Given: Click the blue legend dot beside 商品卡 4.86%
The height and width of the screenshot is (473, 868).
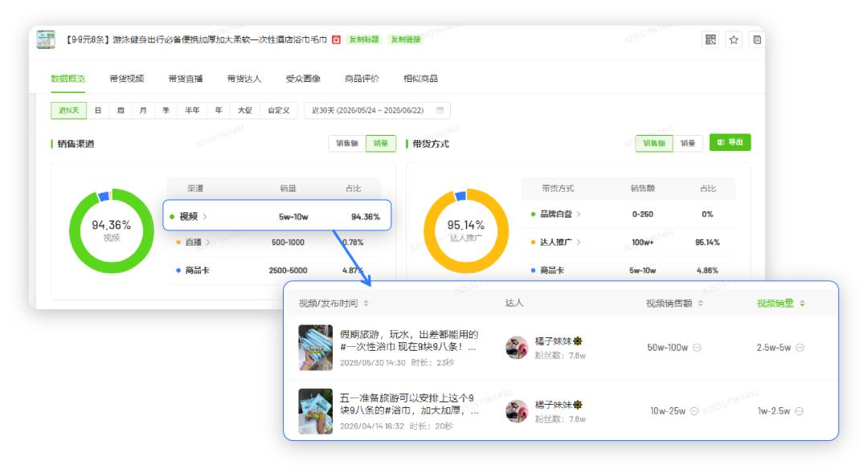Looking at the screenshot, I should 533,271.
